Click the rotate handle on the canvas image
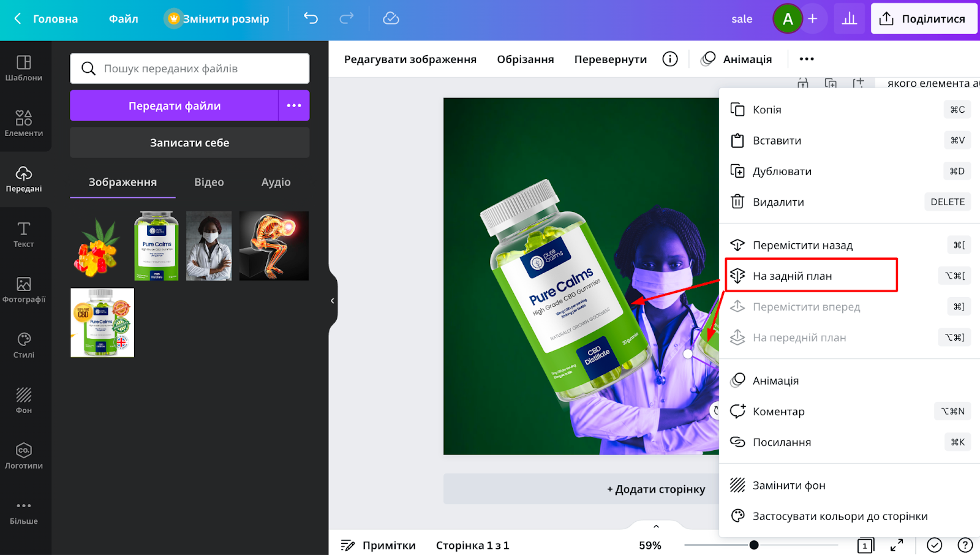 click(714, 410)
